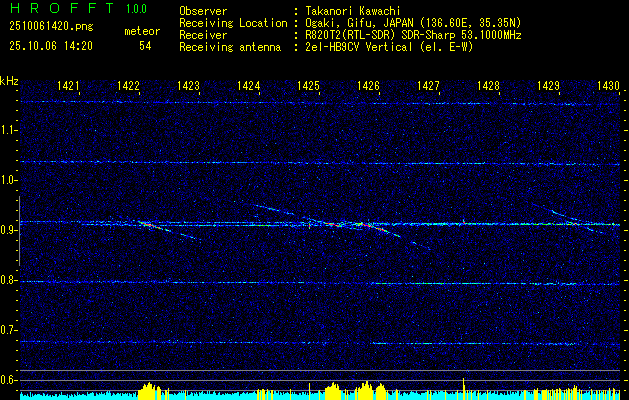The height and width of the screenshot is (400, 629).
Task: Click the meteor count value 54
Action: coord(145,45)
